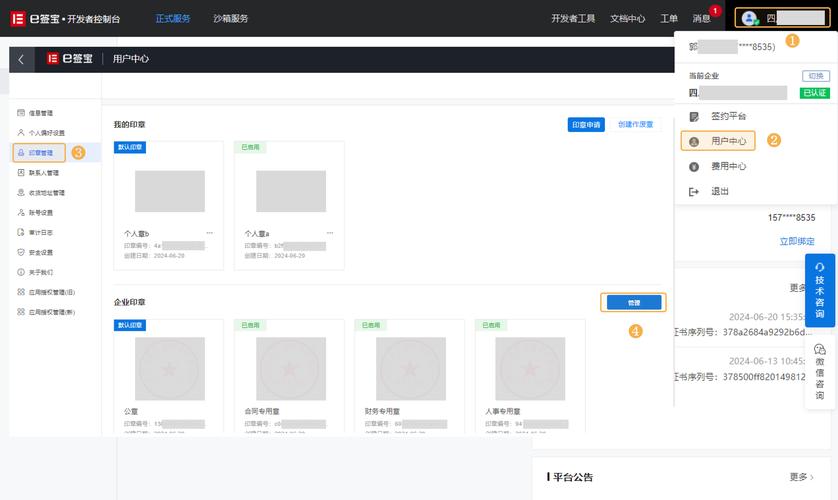Click the 印章申请 button
The height and width of the screenshot is (500, 838).
coord(585,125)
